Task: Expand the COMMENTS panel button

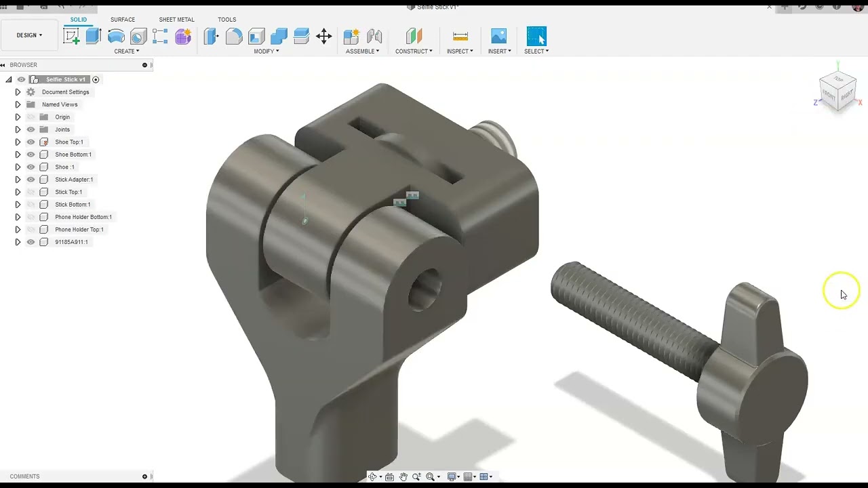Action: pos(144,476)
